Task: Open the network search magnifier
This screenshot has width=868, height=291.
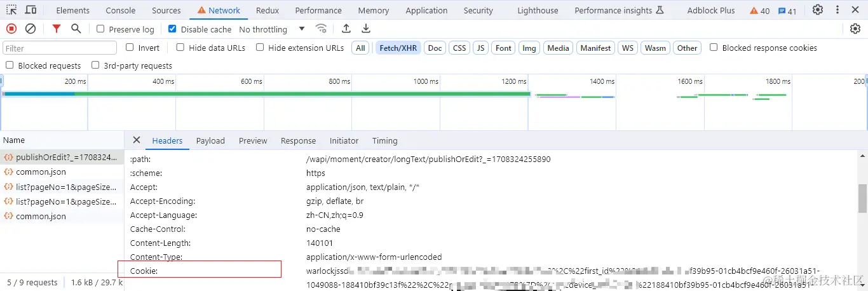Action: coord(76,29)
